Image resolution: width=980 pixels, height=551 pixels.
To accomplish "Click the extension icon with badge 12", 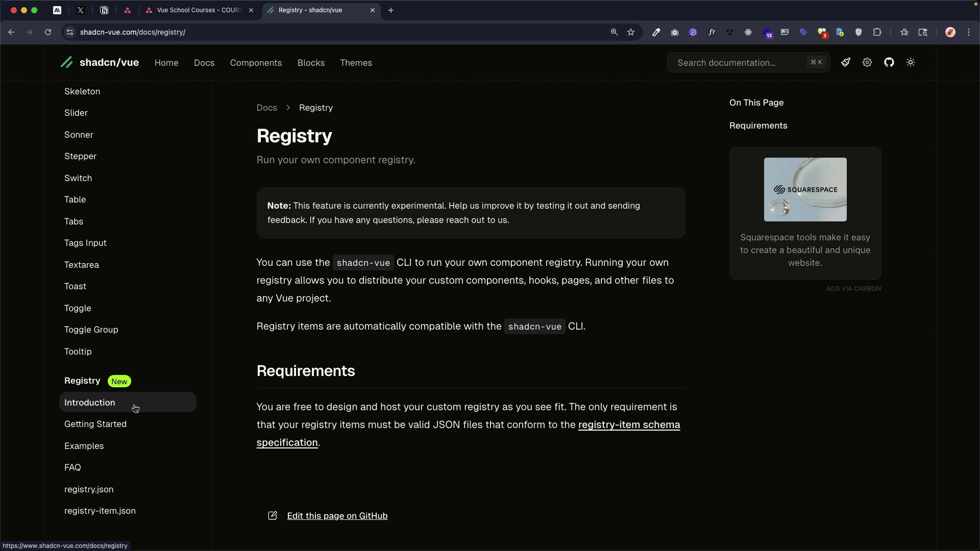I will click(x=767, y=33).
